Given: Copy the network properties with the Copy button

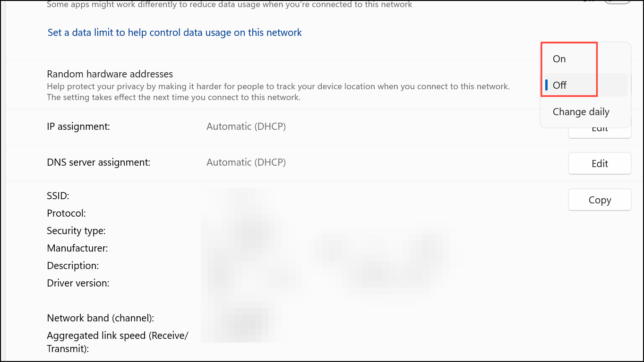Looking at the screenshot, I should coord(599,200).
